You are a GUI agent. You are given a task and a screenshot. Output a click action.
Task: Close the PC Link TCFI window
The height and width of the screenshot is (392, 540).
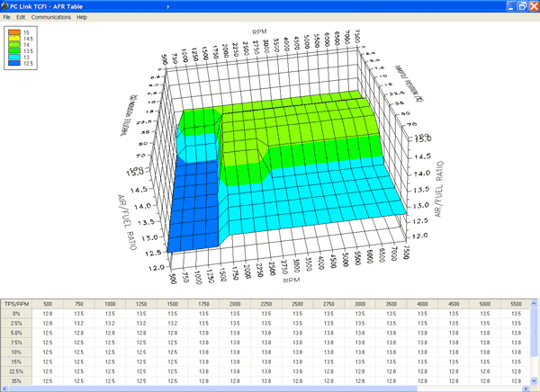528,5
